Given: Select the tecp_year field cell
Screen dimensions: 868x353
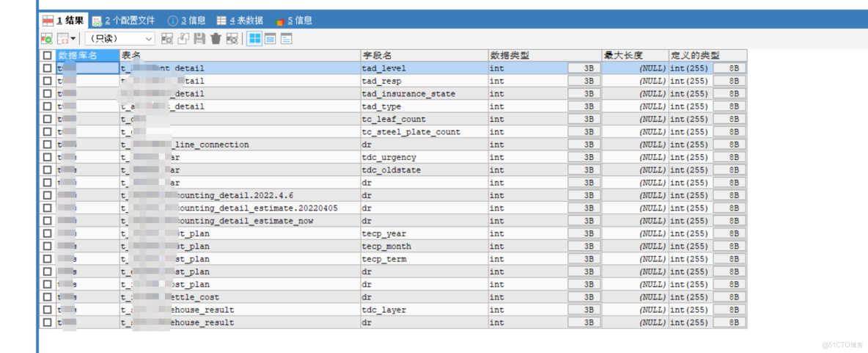Looking at the screenshot, I should pos(424,233).
